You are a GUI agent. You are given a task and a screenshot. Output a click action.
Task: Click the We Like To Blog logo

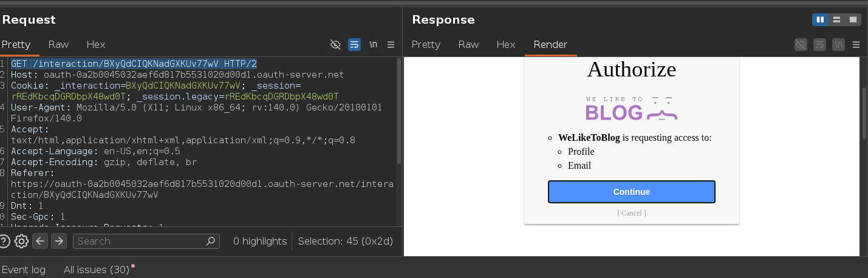pyautogui.click(x=632, y=109)
